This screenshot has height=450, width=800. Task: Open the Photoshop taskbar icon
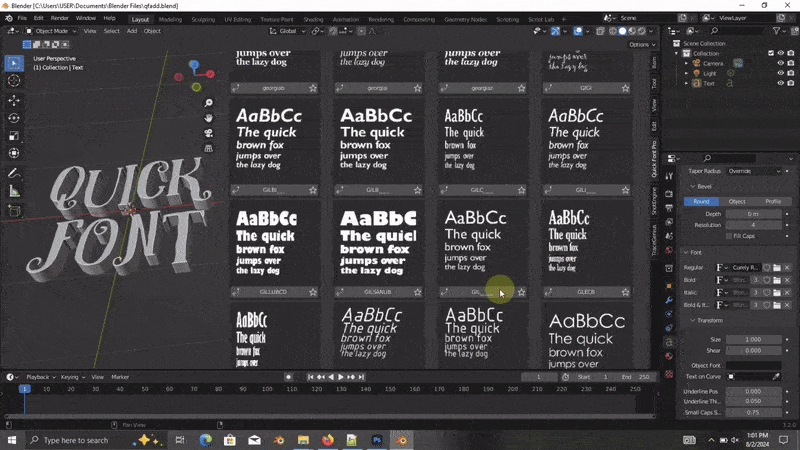(377, 440)
